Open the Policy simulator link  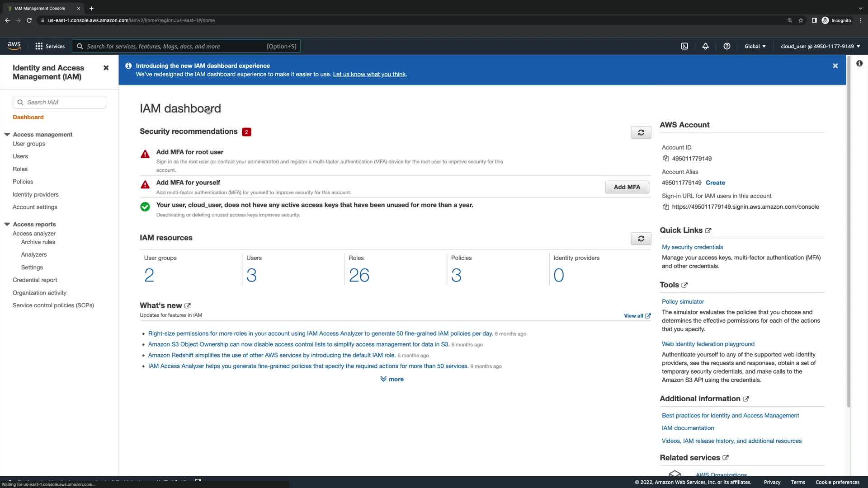click(x=683, y=301)
